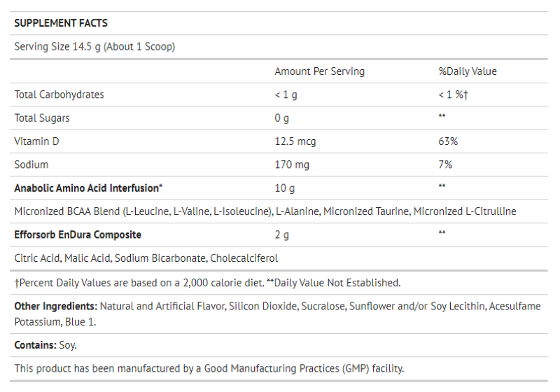
Task: Click the Amount Per Serving column header
Action: (x=319, y=71)
